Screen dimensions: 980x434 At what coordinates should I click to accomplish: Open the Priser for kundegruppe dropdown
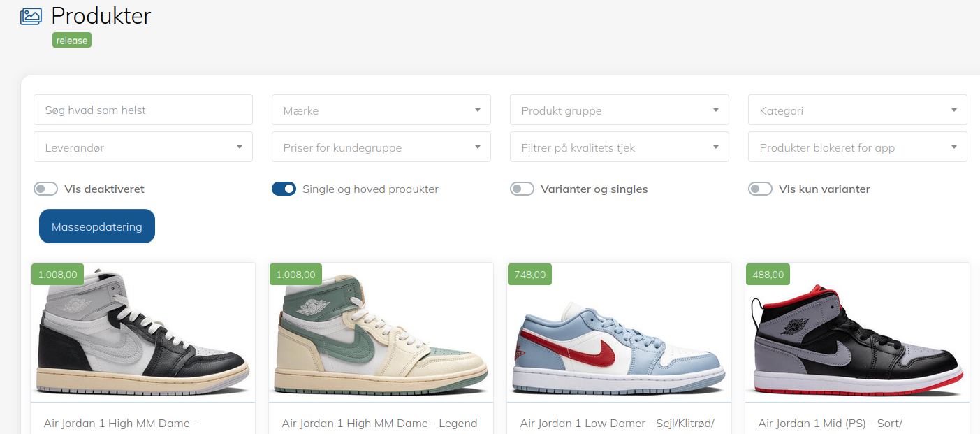pos(381,147)
